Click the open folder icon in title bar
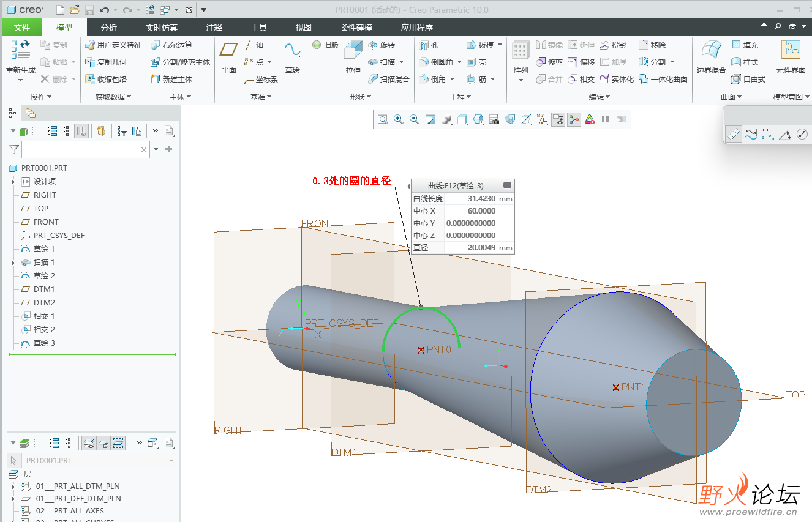Screen dimensions: 812x522 [x=75, y=10]
